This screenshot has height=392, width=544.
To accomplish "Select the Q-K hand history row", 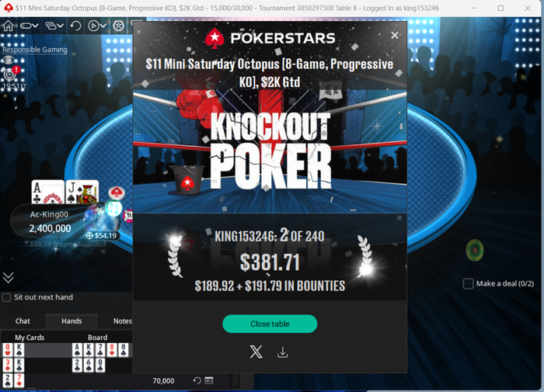I will [66, 350].
